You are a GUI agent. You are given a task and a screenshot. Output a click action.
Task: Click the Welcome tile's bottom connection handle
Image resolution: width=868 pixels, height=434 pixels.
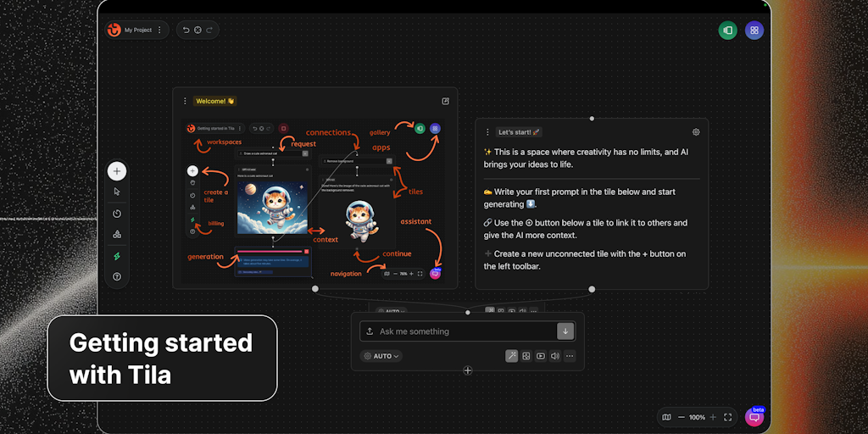coord(315,288)
